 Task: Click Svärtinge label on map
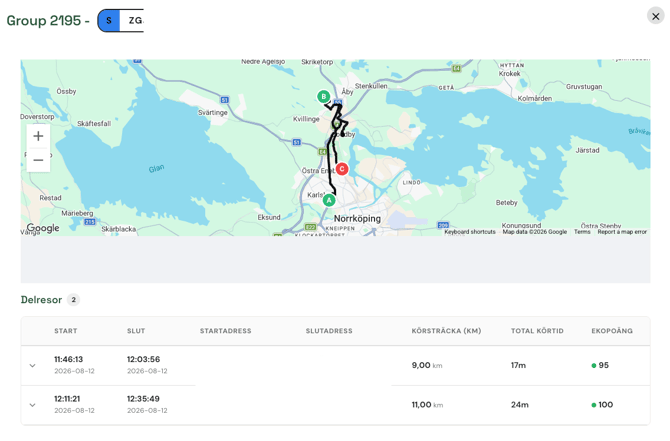click(x=213, y=112)
